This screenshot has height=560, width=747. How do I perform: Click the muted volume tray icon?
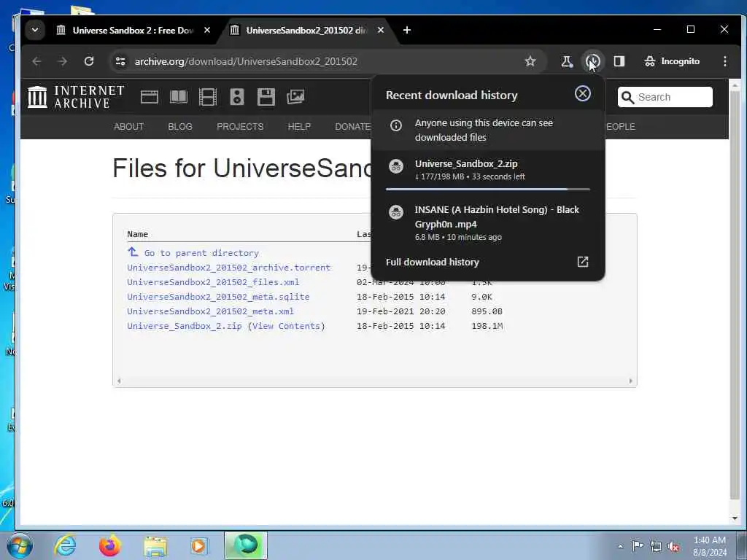(x=673, y=546)
